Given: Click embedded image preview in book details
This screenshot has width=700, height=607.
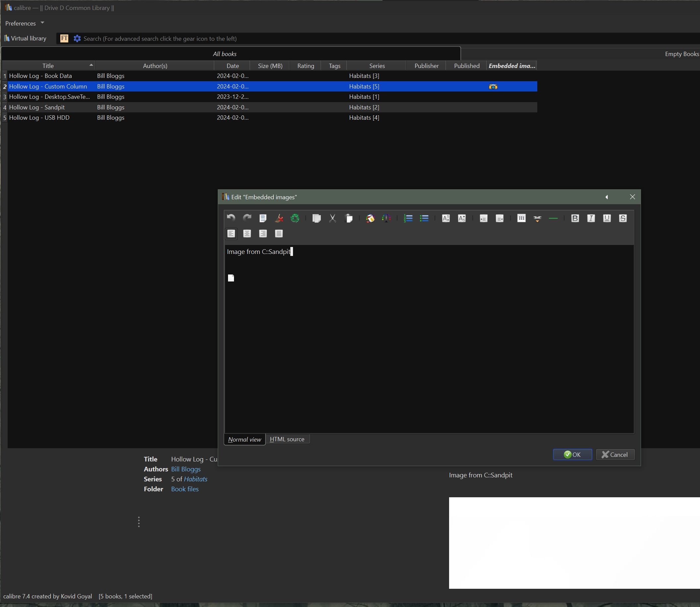Looking at the screenshot, I should tap(574, 543).
